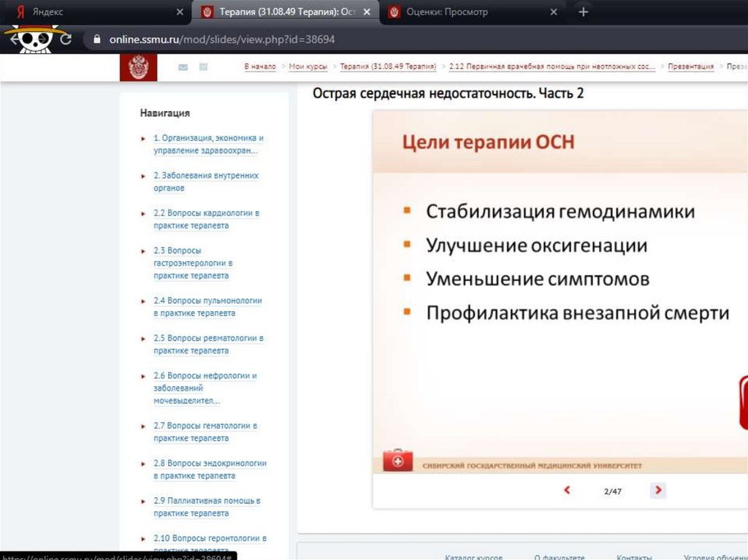Viewport: 748px width, 560px height.
Task: Open 2.5 Вопросы ревматологии link
Action: click(208, 345)
